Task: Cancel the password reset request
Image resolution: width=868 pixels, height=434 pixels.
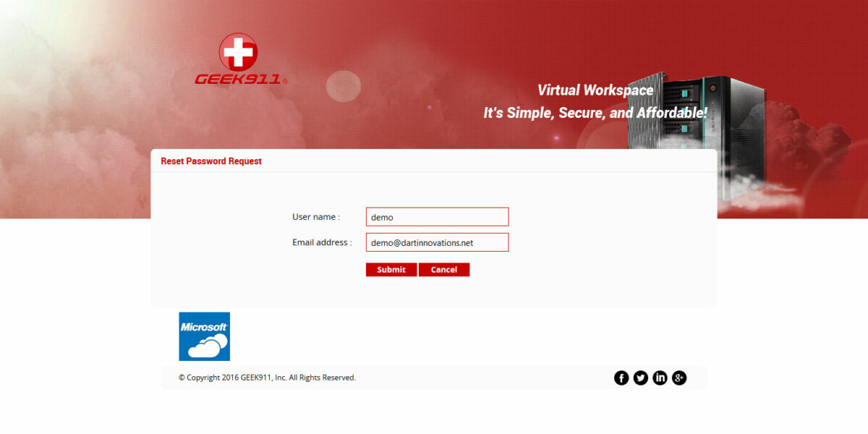Action: click(x=444, y=269)
